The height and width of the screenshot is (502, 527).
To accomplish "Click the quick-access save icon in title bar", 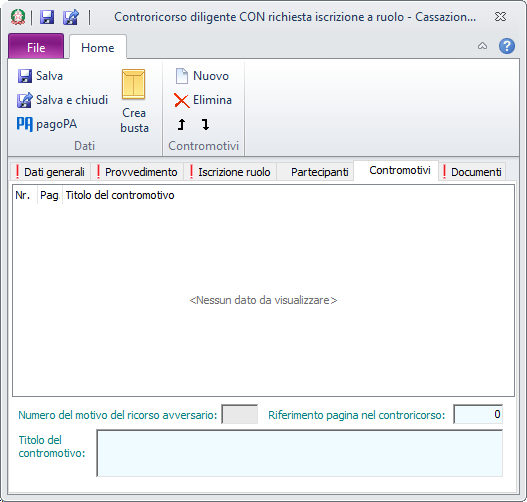I will (x=47, y=17).
